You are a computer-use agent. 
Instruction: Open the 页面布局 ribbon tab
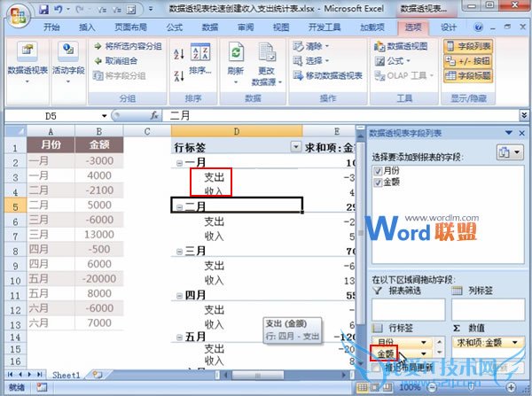pos(130,27)
